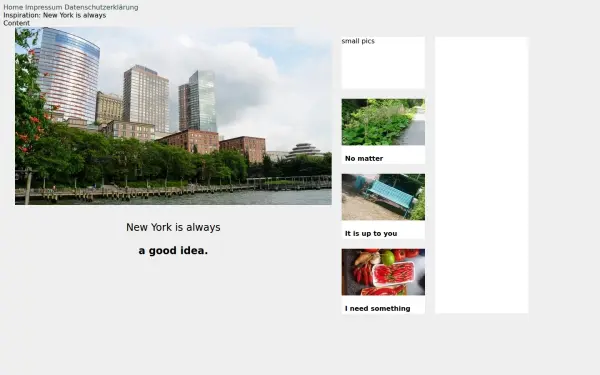Click the 'Inspiration: New York is always' breadcrumb
The width and height of the screenshot is (600, 375).
pyautogui.click(x=55, y=15)
